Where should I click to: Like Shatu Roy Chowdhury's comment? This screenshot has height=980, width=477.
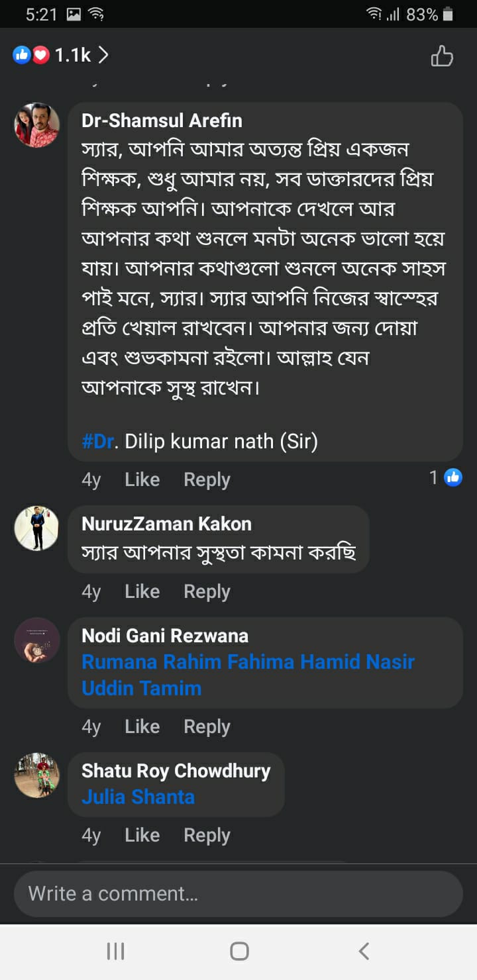[x=142, y=835]
